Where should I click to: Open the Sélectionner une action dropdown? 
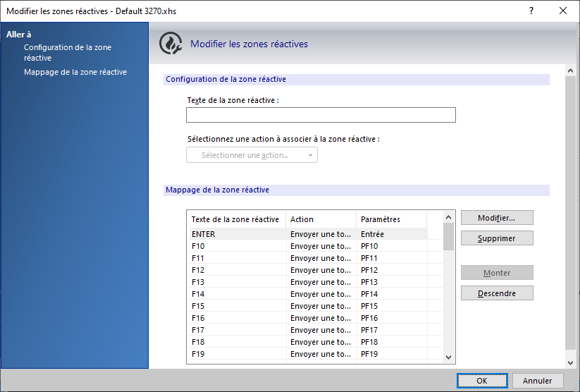pos(252,155)
